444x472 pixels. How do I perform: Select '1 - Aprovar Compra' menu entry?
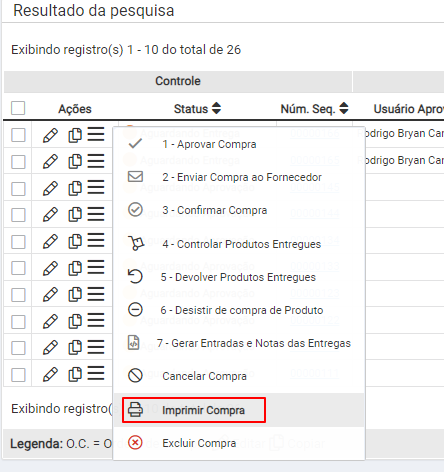click(x=209, y=144)
